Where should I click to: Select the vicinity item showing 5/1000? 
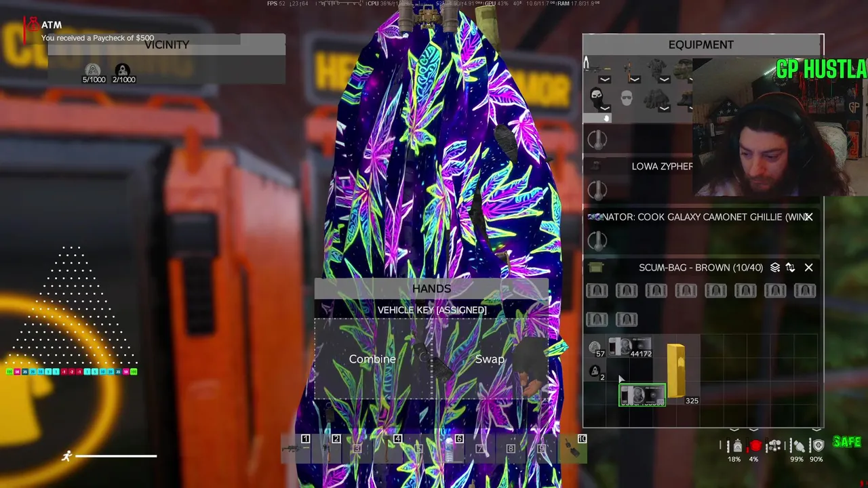(x=94, y=73)
